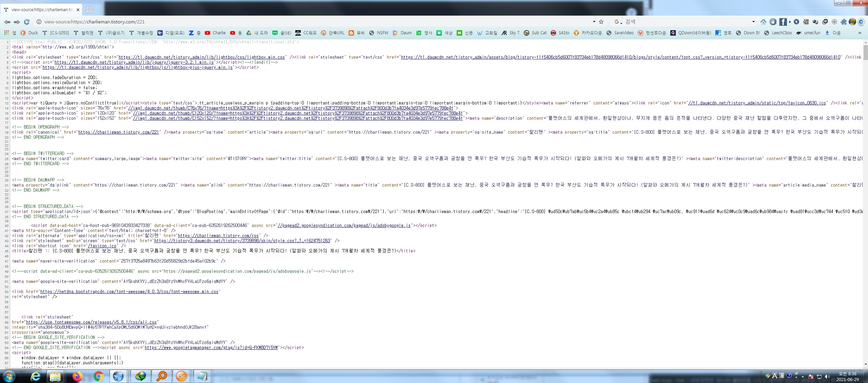Reload the view-source page
Screen dimensions: 868x383
[27, 22]
